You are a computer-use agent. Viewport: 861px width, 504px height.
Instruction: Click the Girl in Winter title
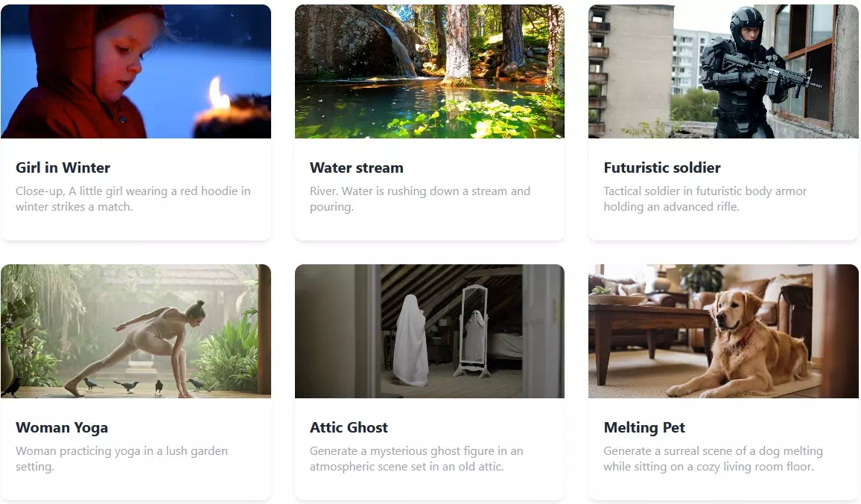pos(63,168)
